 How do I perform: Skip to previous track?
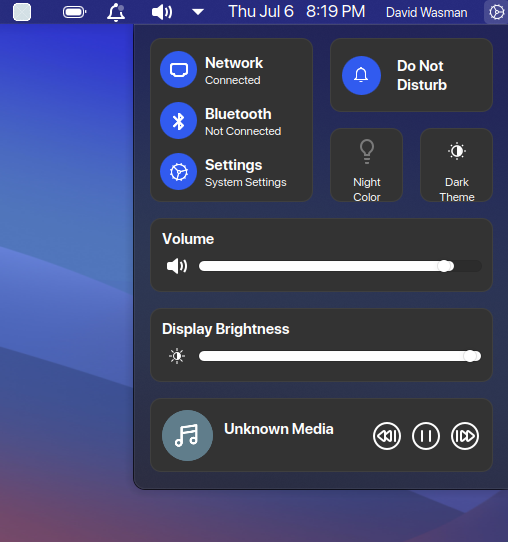click(387, 436)
